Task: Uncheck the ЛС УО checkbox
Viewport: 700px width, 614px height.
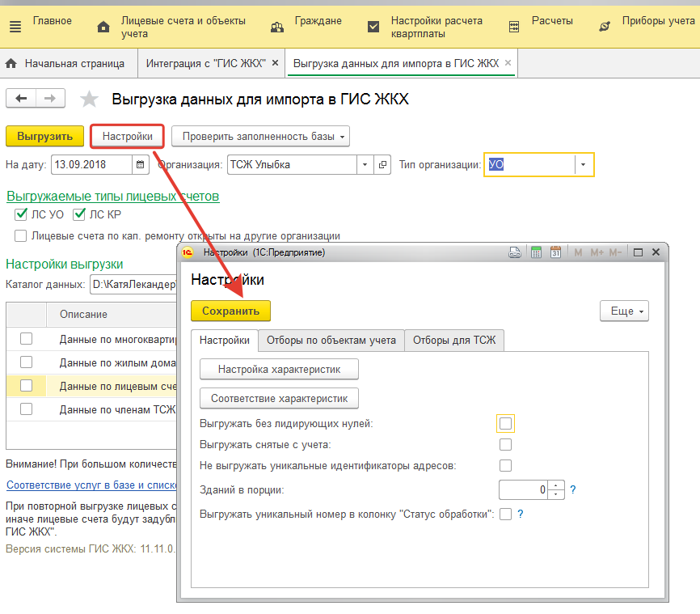Action: pyautogui.click(x=21, y=214)
